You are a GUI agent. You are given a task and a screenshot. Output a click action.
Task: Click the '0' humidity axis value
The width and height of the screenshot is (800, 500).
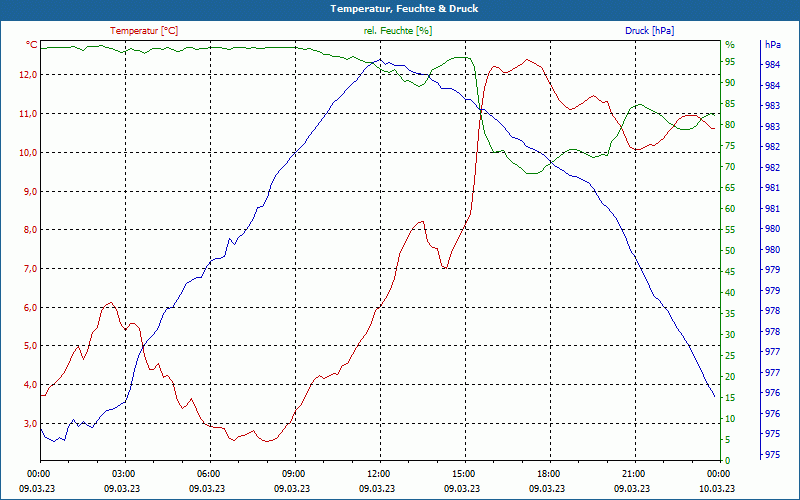(x=728, y=461)
